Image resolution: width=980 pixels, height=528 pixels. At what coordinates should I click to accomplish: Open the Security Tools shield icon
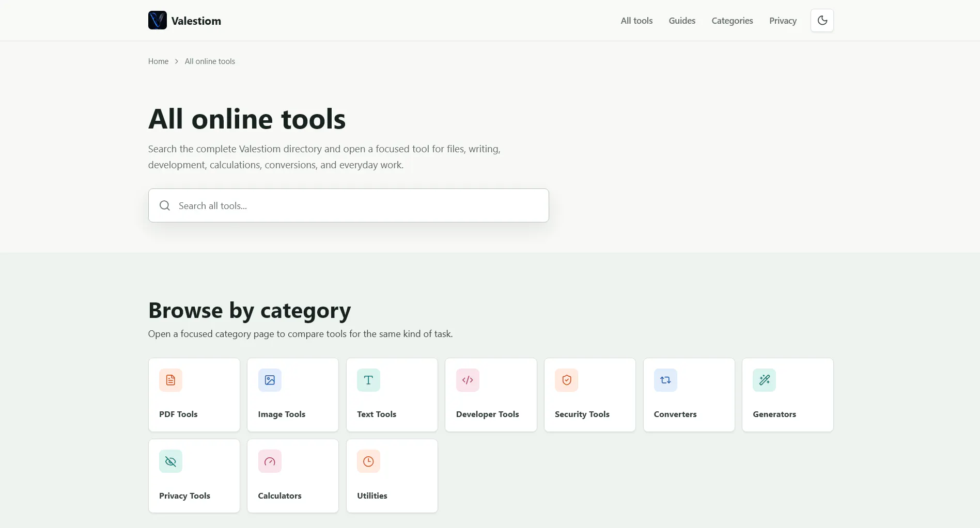tap(566, 380)
